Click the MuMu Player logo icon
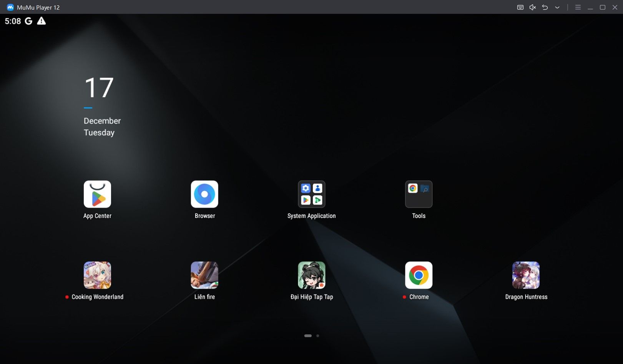Screen dimensions: 623x364 click(10, 7)
